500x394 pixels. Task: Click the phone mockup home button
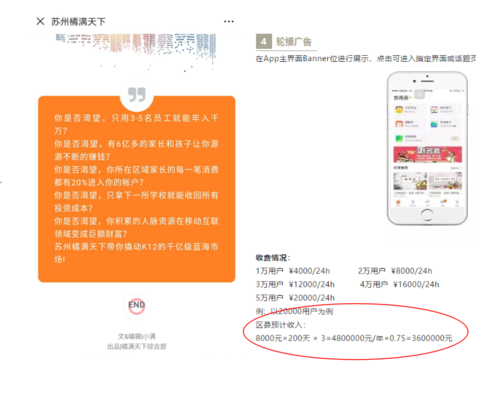427,215
